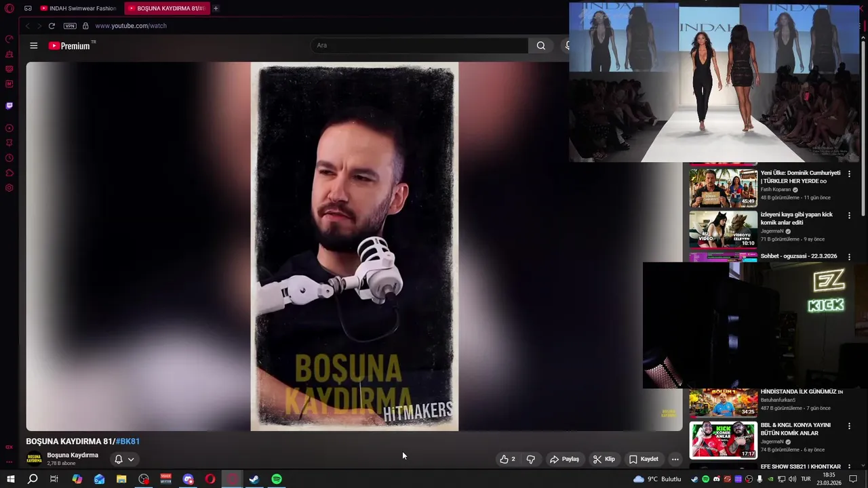Open options for kick komik anlar editi video
Image resolution: width=868 pixels, height=488 pixels.
coord(849,216)
